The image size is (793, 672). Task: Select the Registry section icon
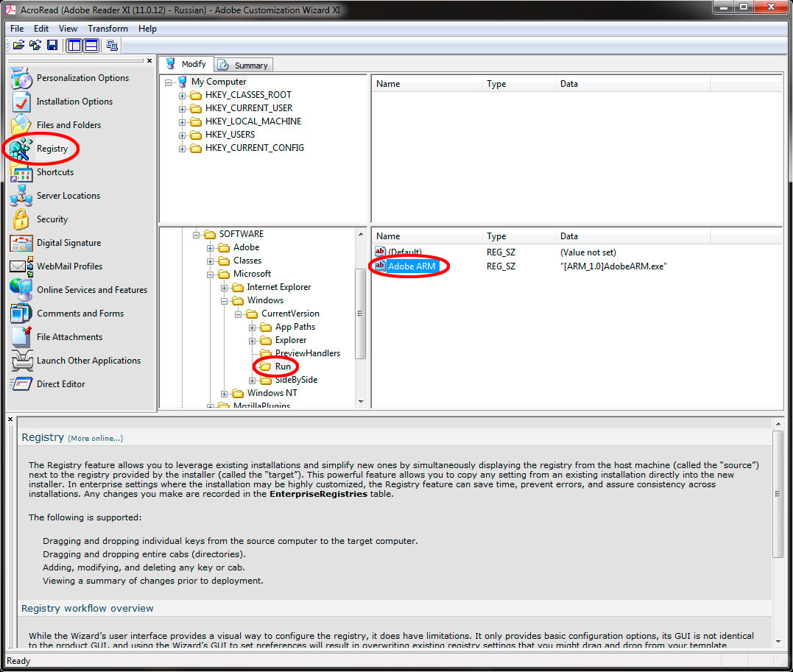click(21, 149)
